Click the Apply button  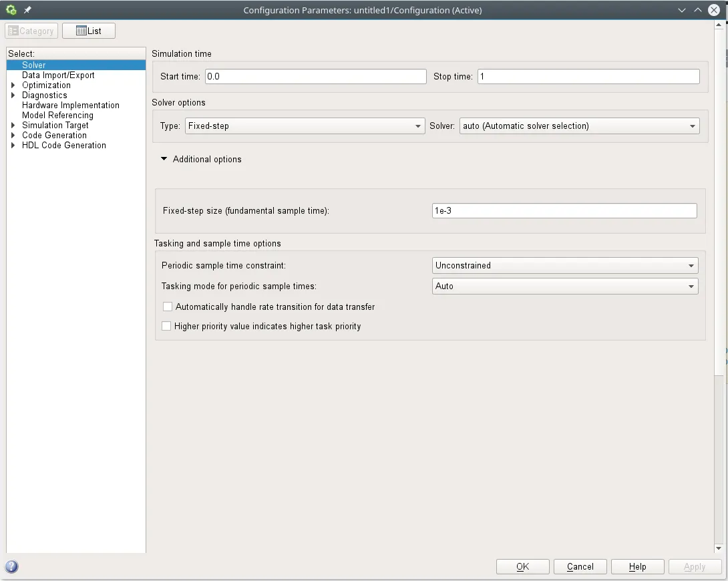[x=695, y=566]
